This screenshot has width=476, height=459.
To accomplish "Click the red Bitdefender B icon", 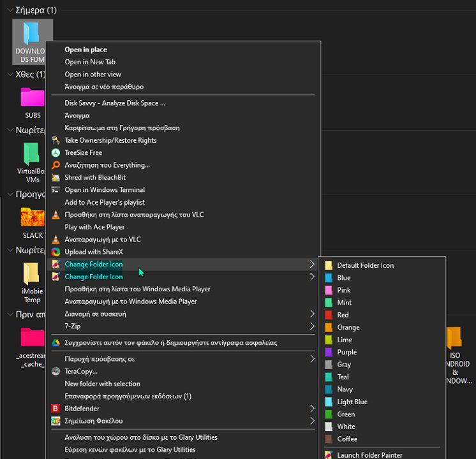I will pos(56,409).
